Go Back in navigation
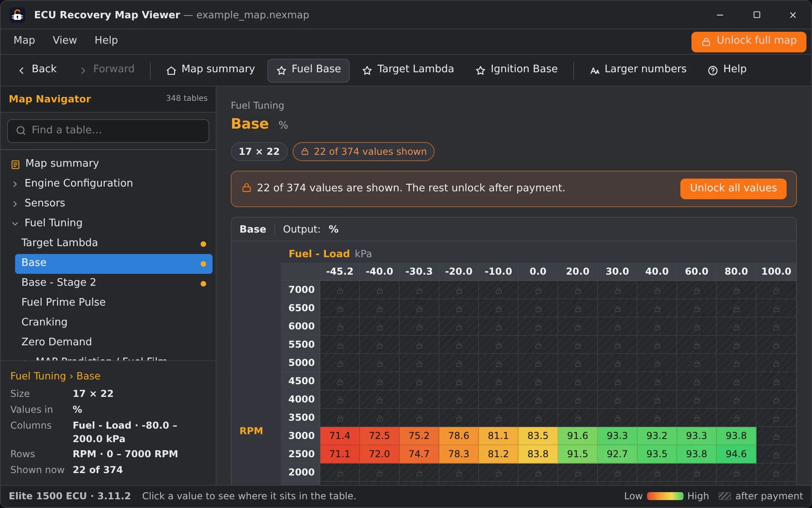812x508 pixels. [x=38, y=70]
